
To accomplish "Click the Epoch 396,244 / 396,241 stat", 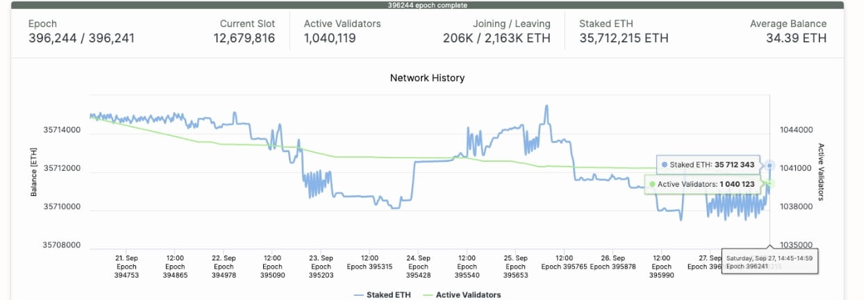I will pyautogui.click(x=81, y=31).
